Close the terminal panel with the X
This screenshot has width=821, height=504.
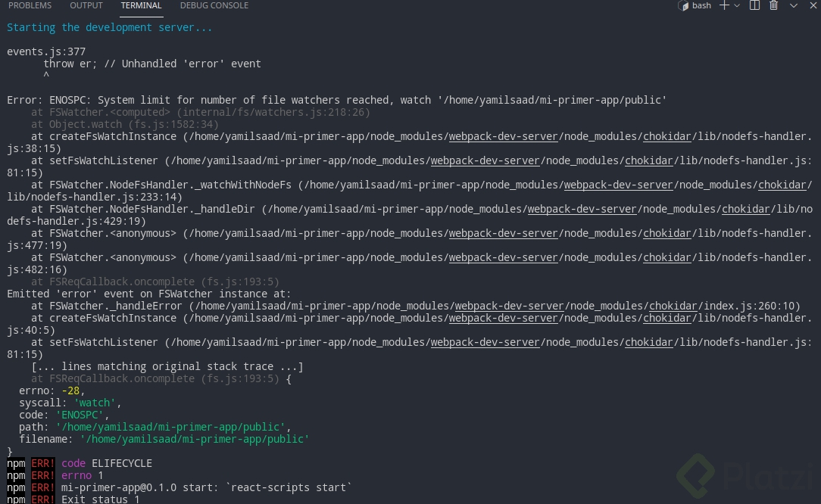(x=813, y=6)
